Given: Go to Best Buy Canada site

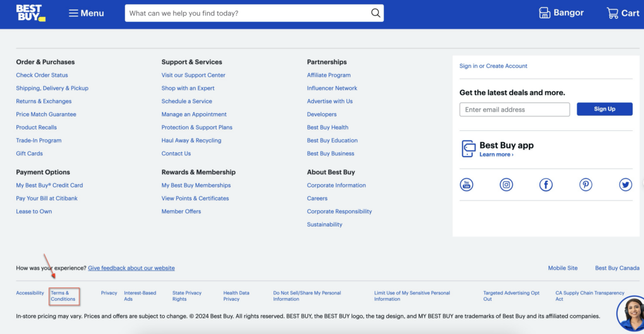Looking at the screenshot, I should pos(617,268).
